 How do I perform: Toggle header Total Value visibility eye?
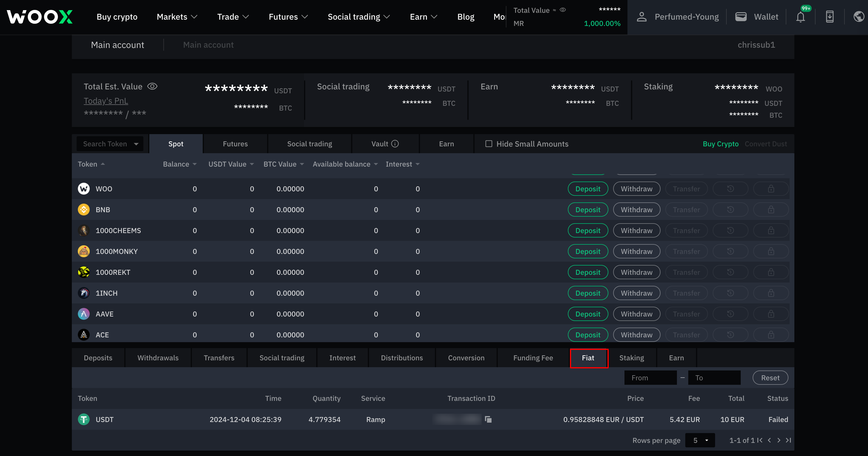563,10
